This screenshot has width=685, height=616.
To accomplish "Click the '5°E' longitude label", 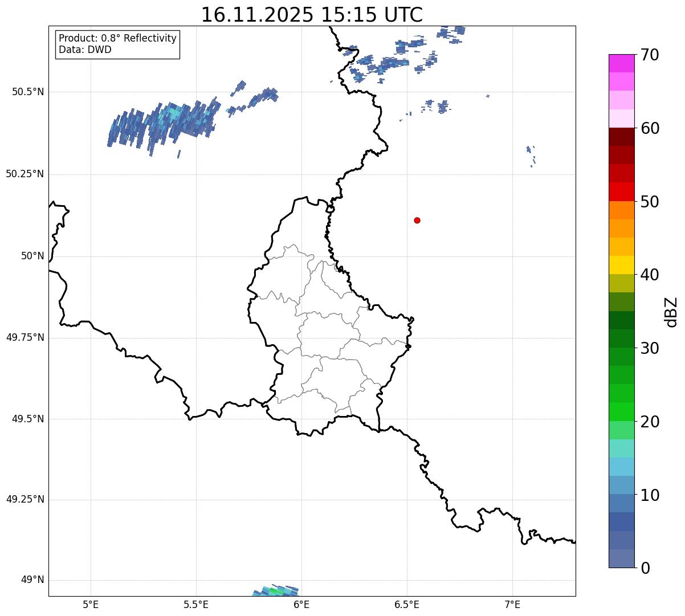I will pos(91,605).
